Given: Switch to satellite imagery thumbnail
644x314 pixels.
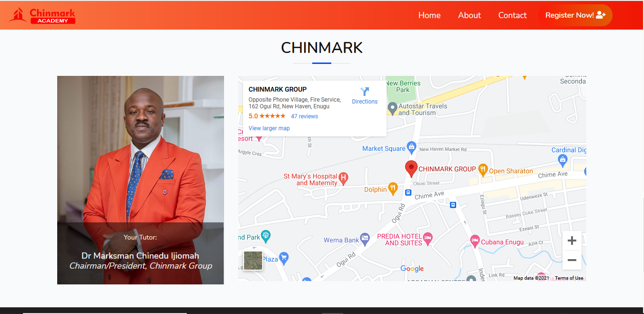Looking at the screenshot, I should (253, 261).
